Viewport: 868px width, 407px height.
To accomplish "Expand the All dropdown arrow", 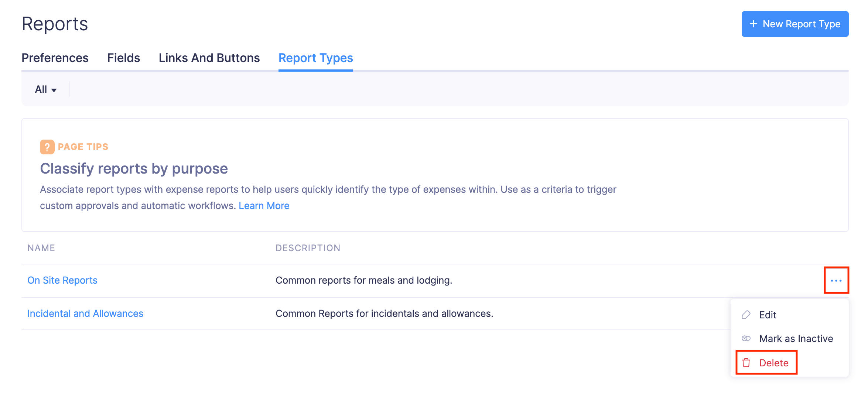I will 54,90.
